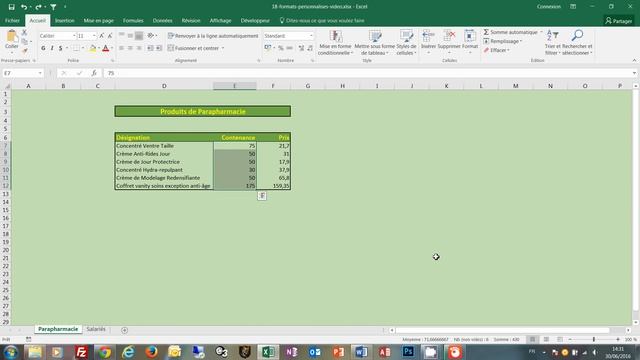Open the borders dropdown arrow
The width and height of the screenshot is (640, 360).
[83, 48]
